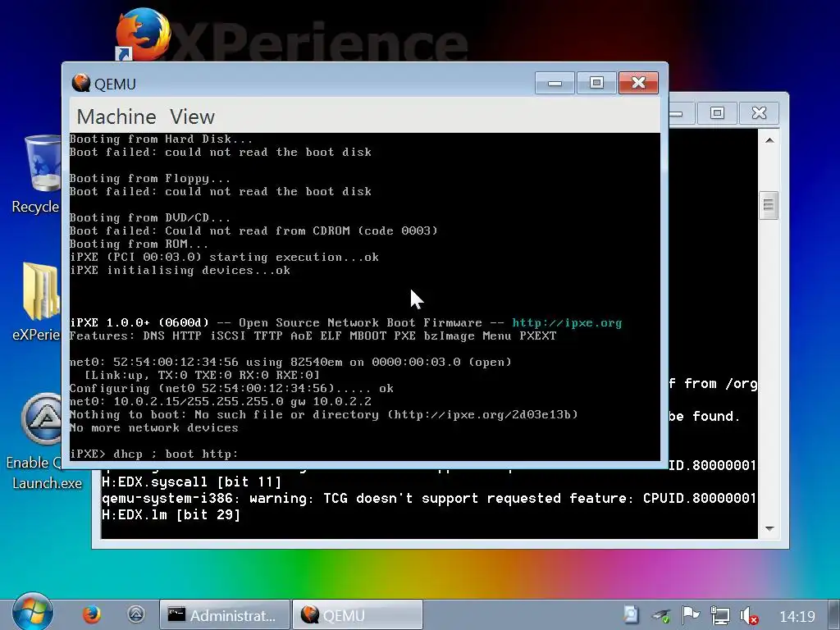This screenshot has width=840, height=630.
Task: Select the eXPerience folder desktop icon
Action: [x=36, y=302]
